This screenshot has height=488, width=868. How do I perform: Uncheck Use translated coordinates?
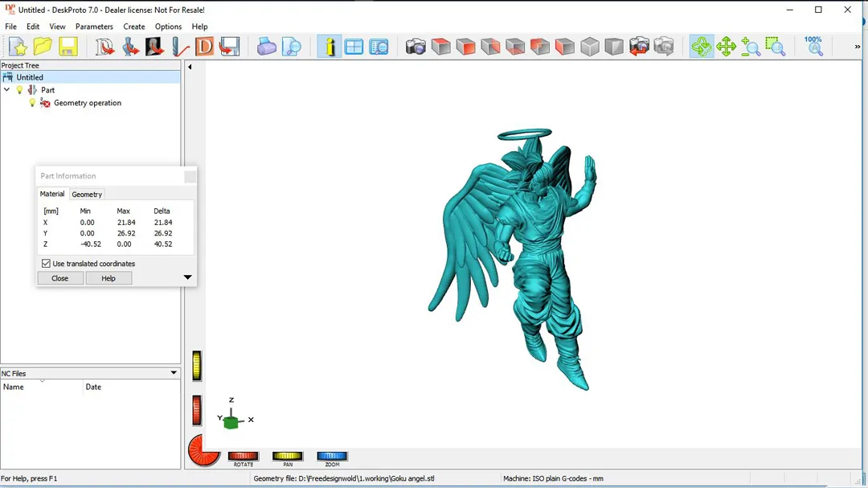click(46, 264)
